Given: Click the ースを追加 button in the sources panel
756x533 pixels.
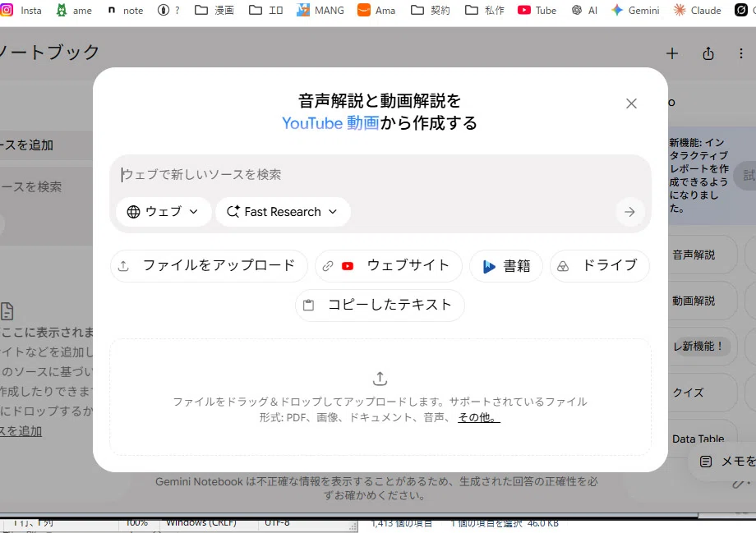Looking at the screenshot, I should point(46,145).
